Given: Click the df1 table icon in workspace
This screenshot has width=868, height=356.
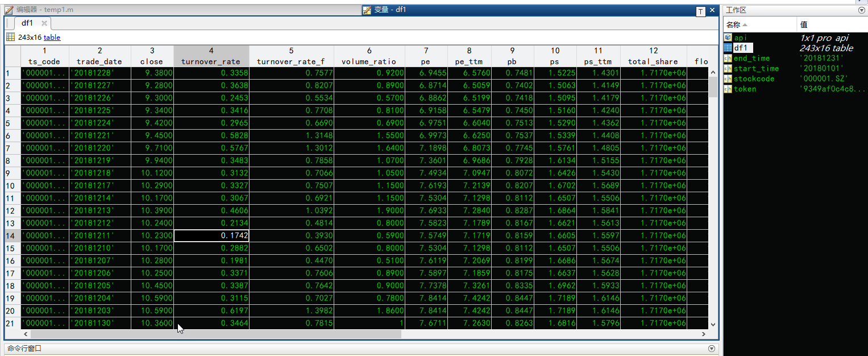Looking at the screenshot, I should (x=728, y=48).
